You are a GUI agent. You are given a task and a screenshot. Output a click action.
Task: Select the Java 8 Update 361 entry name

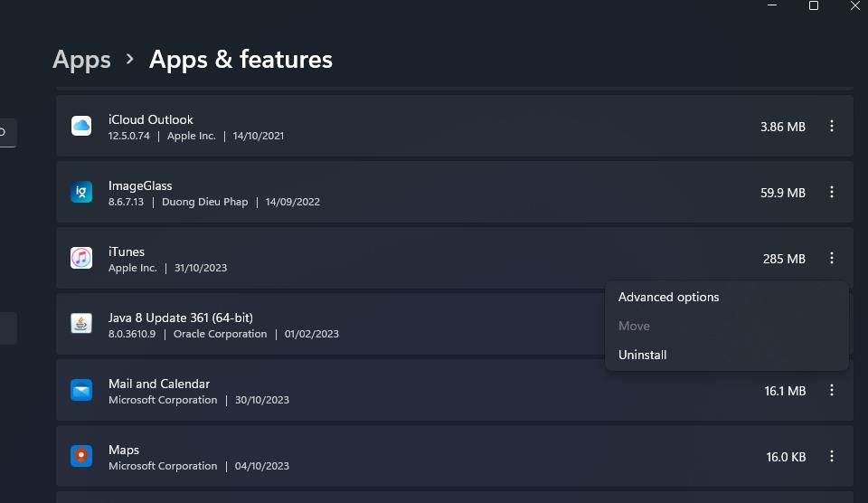(181, 318)
